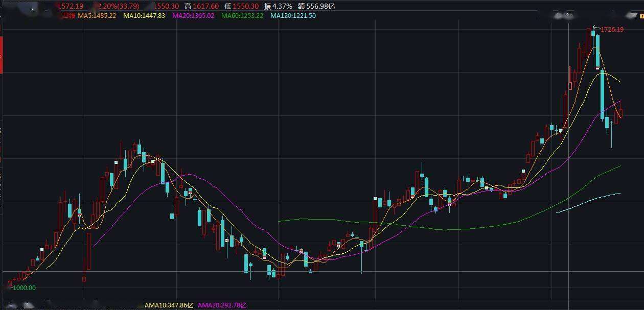Image resolution: width=644 pixels, height=310 pixels.
Task: Toggle the MA5:1485.22 moving average line
Action: (x=96, y=16)
